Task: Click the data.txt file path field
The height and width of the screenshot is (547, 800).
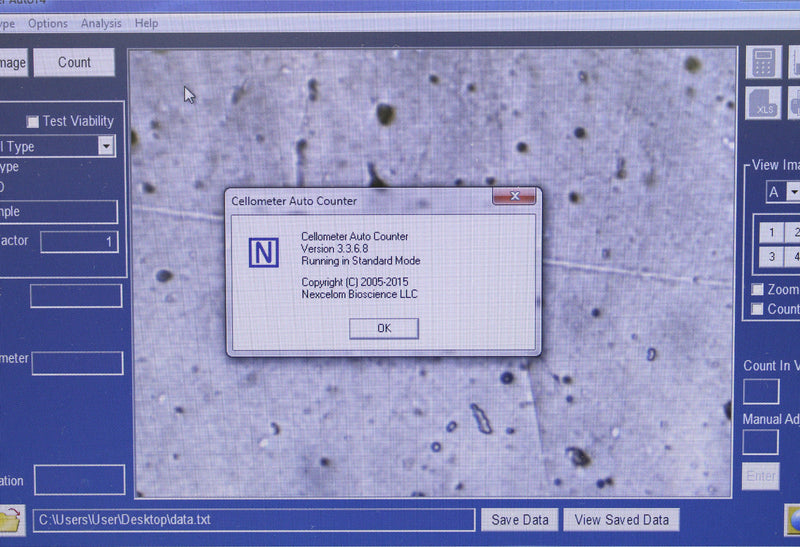Action: [254, 520]
